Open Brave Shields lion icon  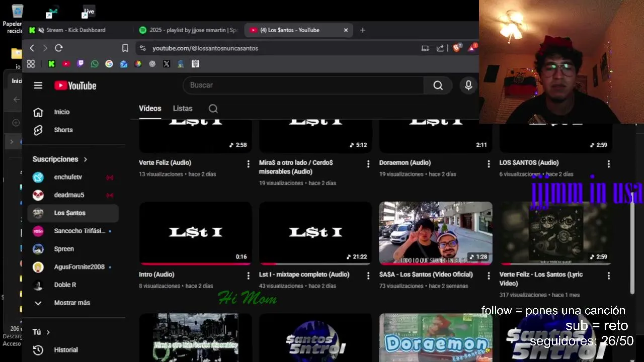[457, 48]
